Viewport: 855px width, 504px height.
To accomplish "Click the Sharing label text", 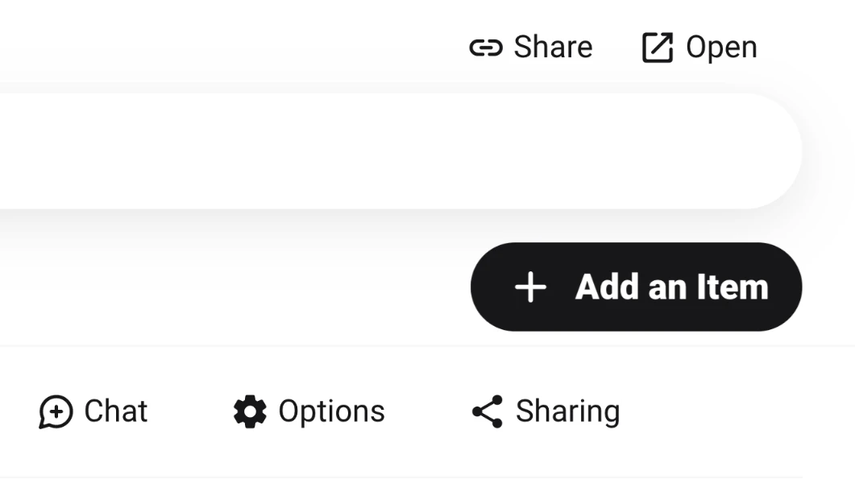I will [x=567, y=411].
